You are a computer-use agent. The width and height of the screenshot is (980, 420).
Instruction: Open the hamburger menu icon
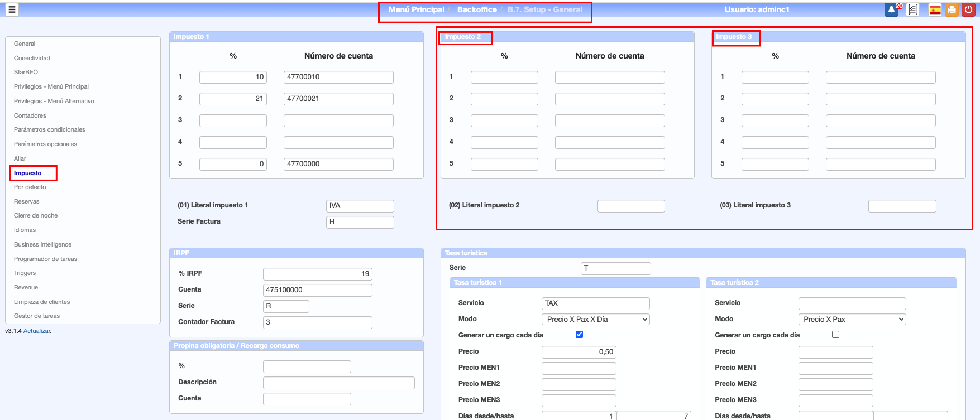coord(11,9)
